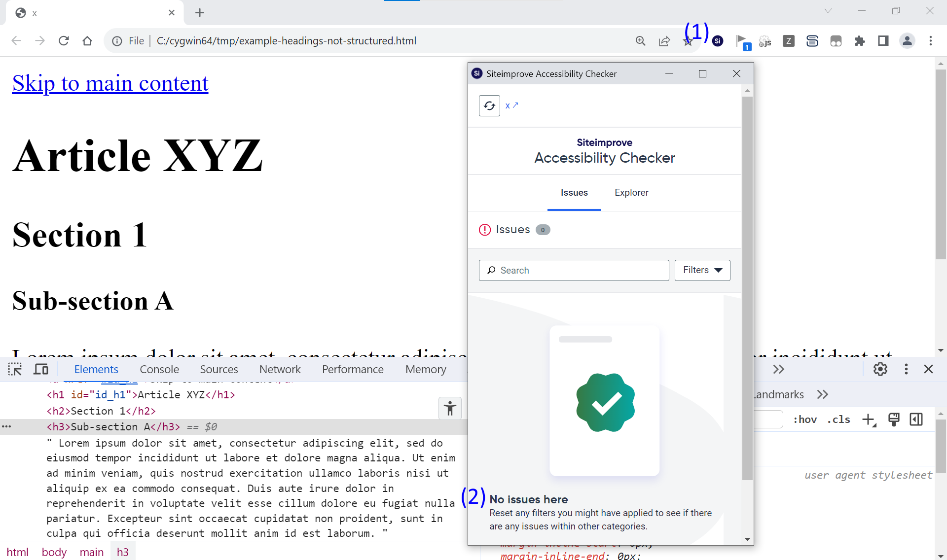Toggle .cls element classes panel
Screen dimensions: 947x560
click(838, 420)
